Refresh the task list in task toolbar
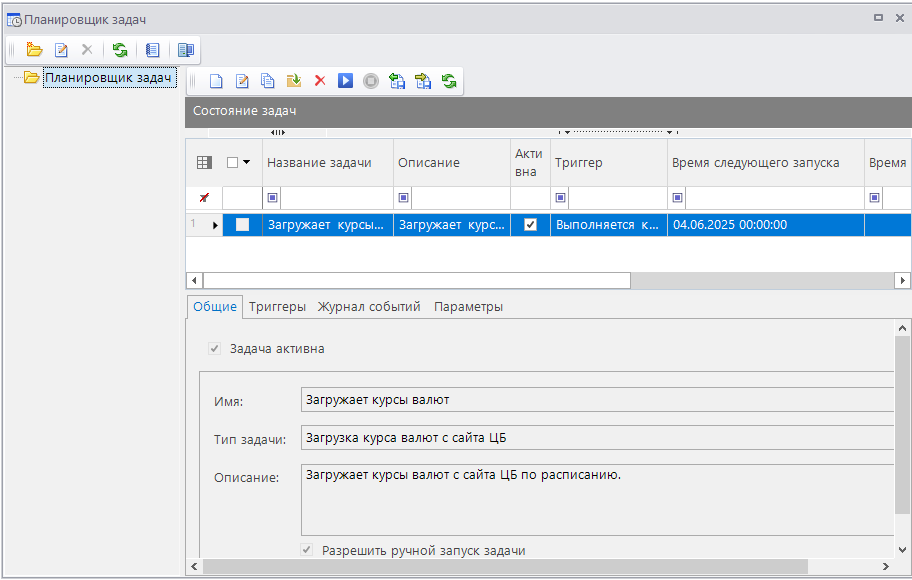 point(449,81)
